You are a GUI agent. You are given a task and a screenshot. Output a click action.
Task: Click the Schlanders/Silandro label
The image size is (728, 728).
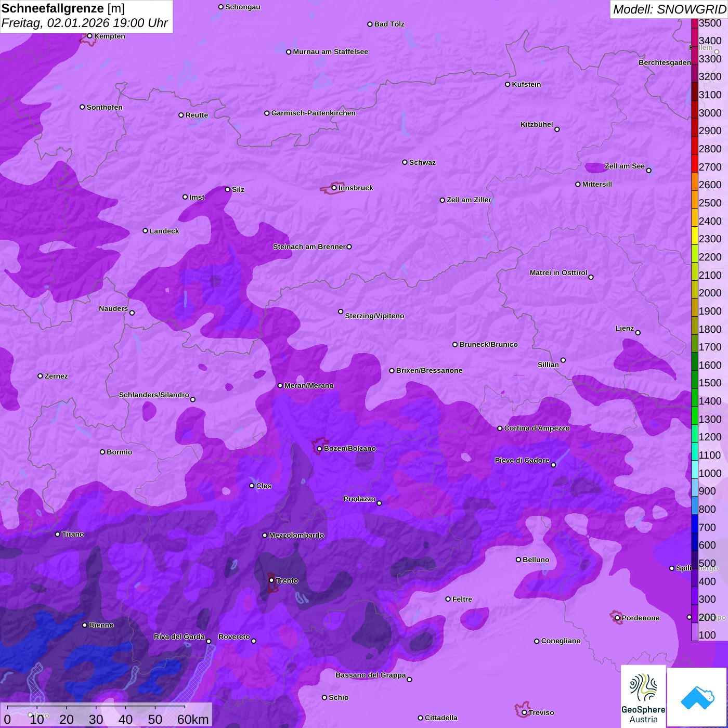pos(154,395)
